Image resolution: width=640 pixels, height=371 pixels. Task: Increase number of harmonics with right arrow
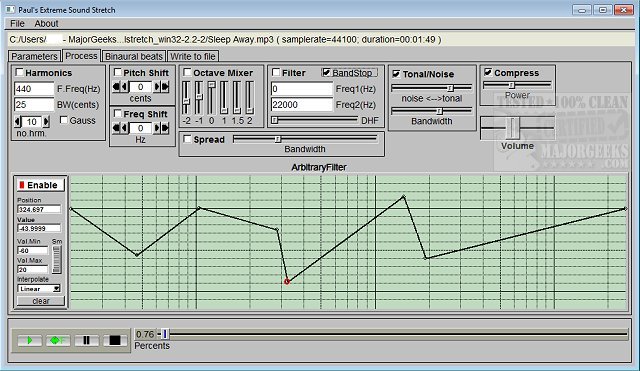[46, 121]
